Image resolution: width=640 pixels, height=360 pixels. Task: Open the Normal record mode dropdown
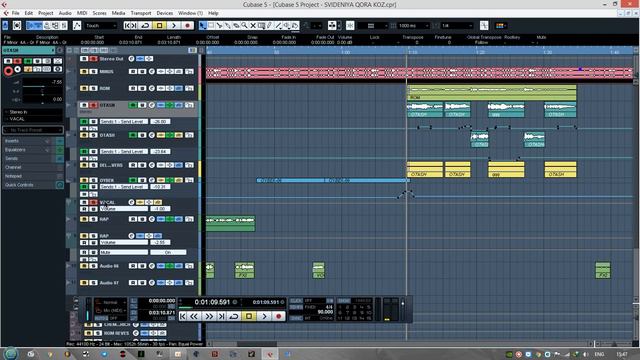110,302
